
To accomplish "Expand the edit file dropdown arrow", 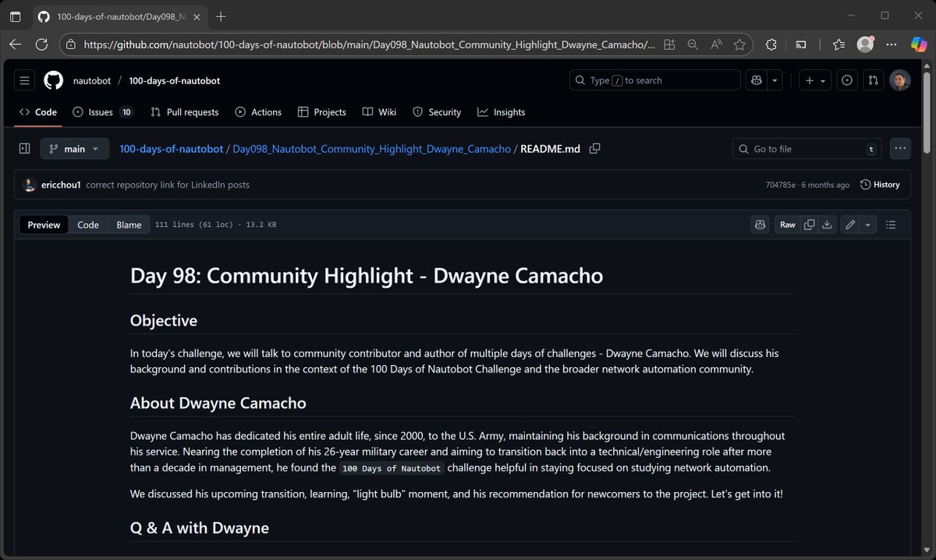I will click(868, 225).
